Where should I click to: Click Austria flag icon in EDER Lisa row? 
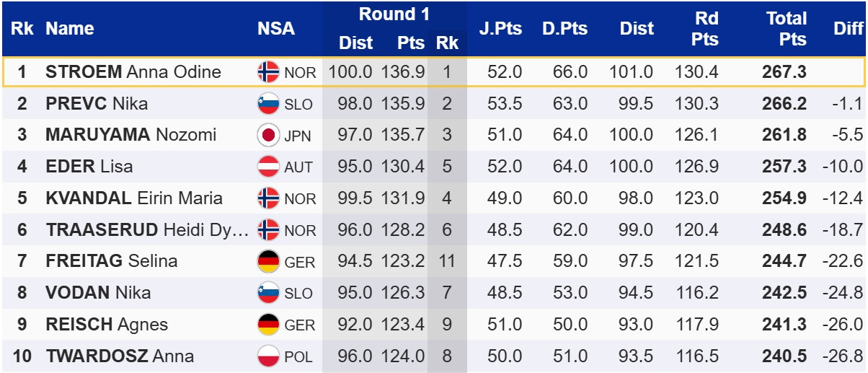[x=268, y=167]
